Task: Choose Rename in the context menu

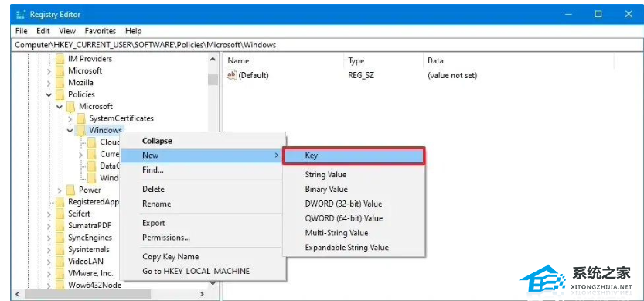Action: [x=203, y=204]
